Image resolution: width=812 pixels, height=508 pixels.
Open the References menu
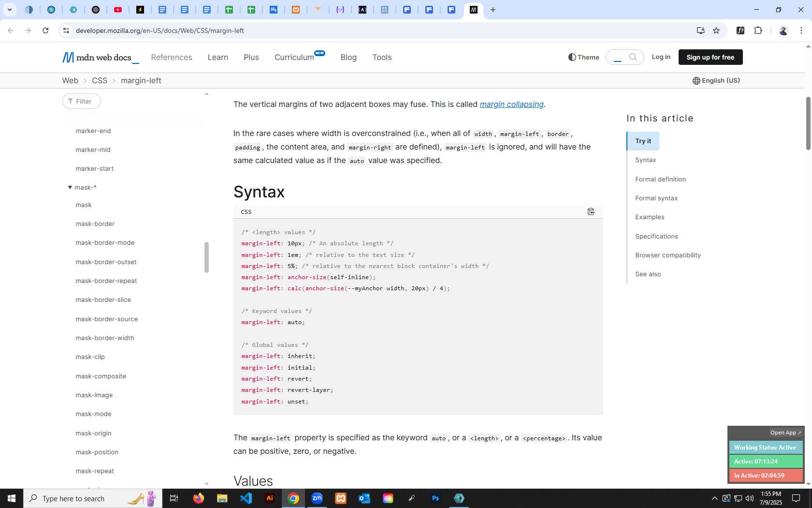[x=172, y=57]
